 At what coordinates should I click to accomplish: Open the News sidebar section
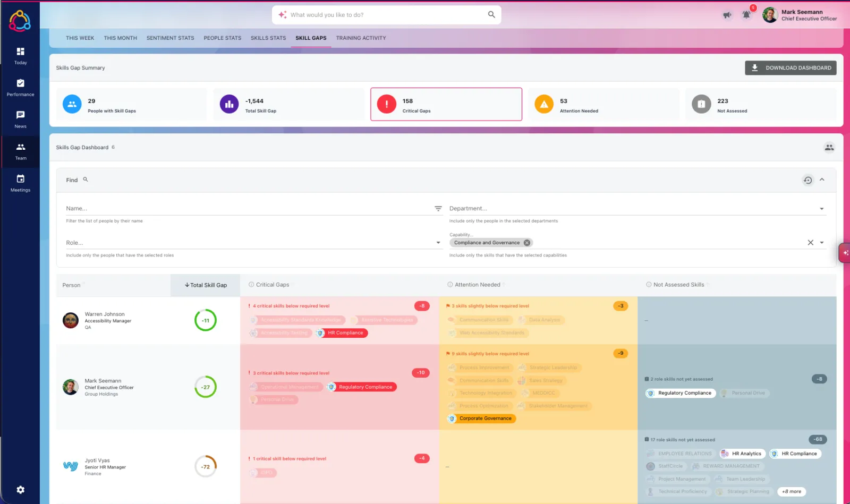pos(20,119)
